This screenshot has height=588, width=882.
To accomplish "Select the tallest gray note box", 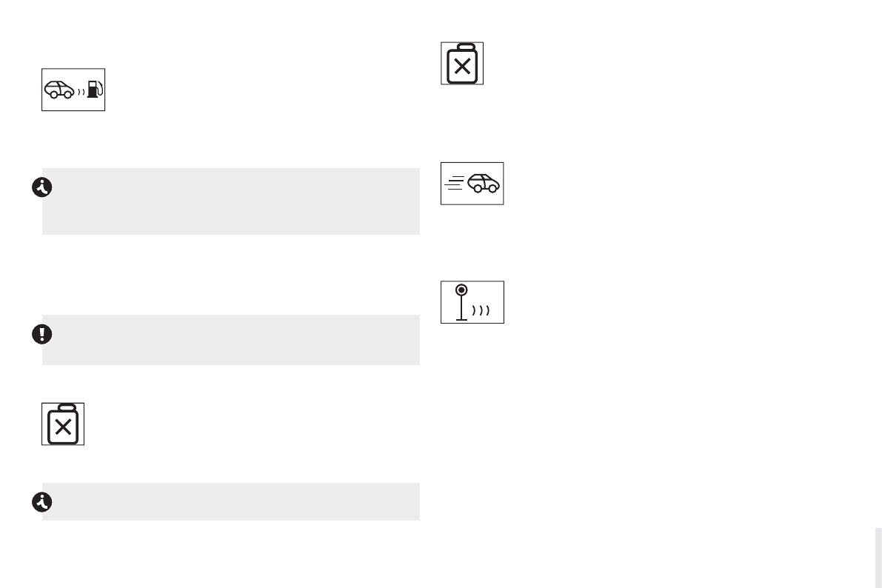I will click(230, 201).
